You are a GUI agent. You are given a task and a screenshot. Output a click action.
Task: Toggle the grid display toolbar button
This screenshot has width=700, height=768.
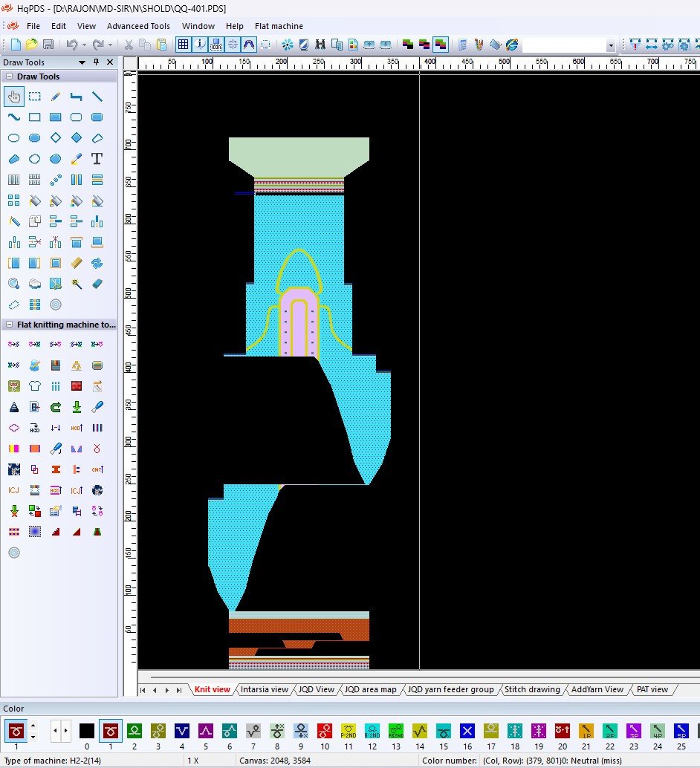(183, 45)
